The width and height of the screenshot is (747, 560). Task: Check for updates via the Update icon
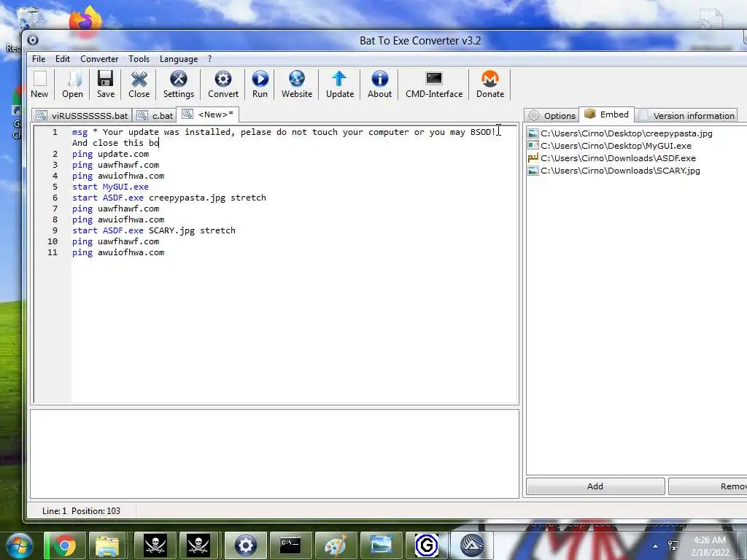point(340,85)
